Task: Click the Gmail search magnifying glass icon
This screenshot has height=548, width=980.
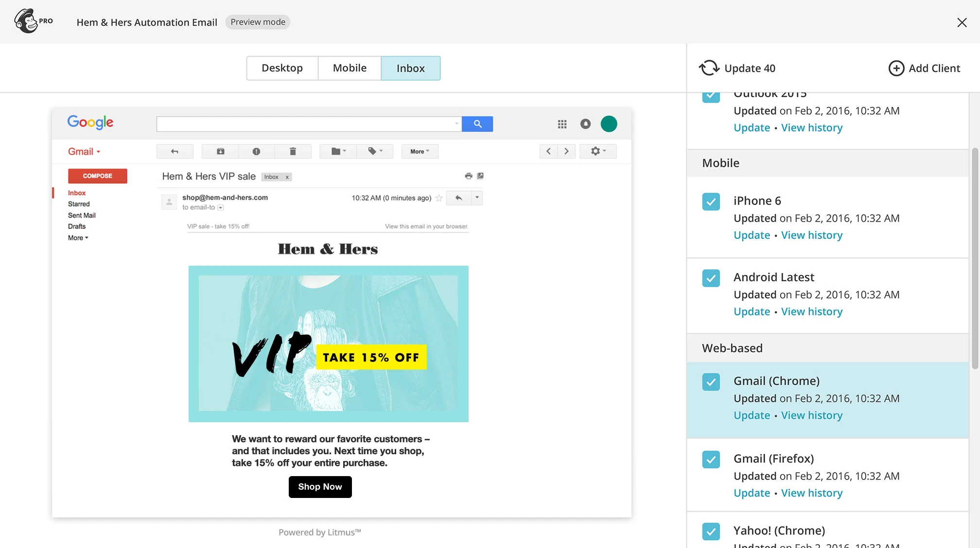Action: coord(477,124)
